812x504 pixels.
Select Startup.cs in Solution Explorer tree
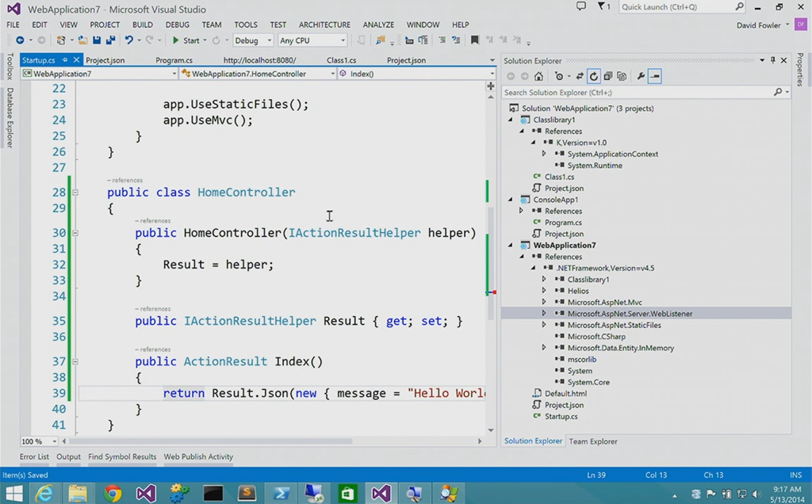click(x=561, y=416)
